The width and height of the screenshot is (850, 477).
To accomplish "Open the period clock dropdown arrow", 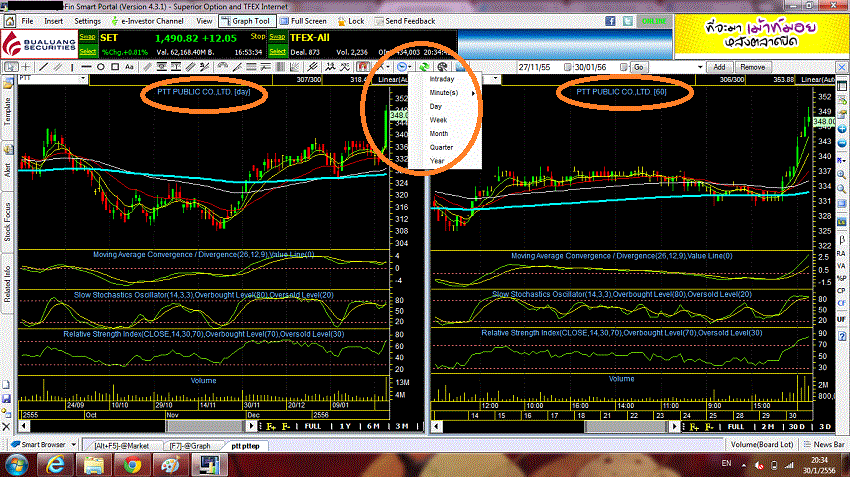I will [x=410, y=67].
